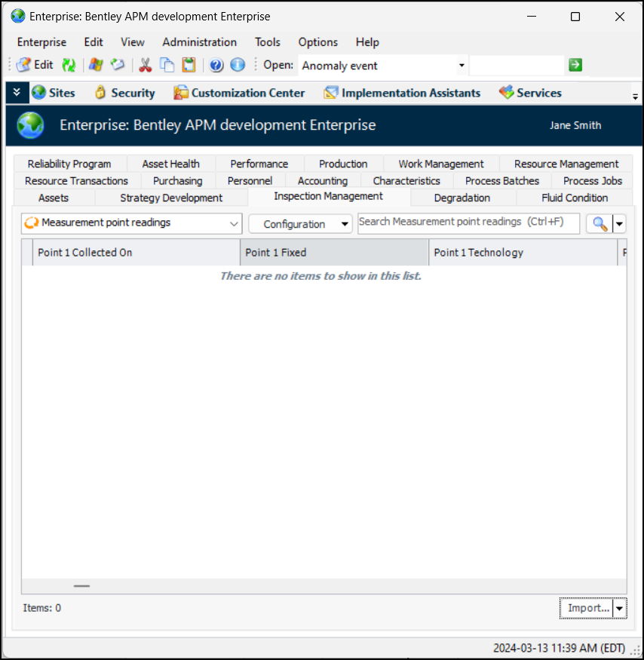Screen dimensions: 644x660
Task: Open the Services navigation item
Action: tap(530, 93)
